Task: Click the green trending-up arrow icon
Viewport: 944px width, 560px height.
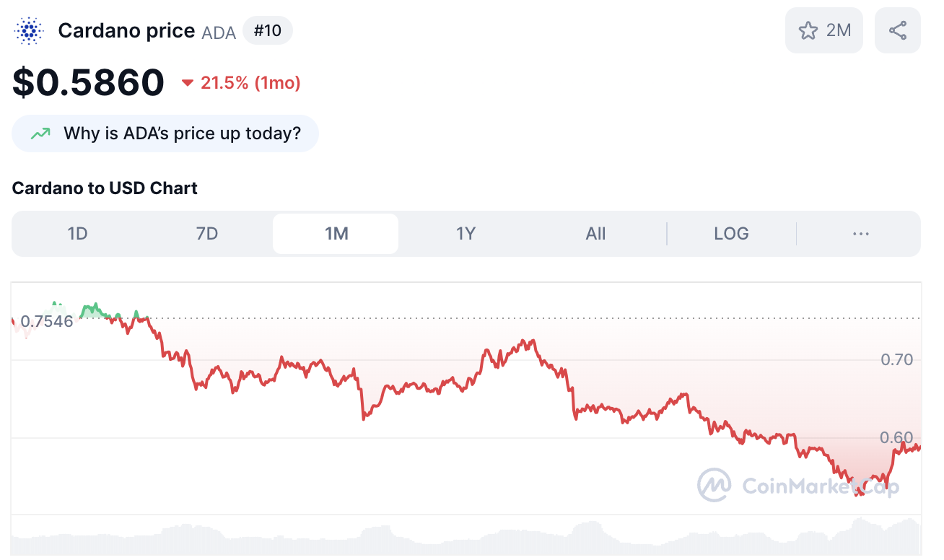Action: pyautogui.click(x=40, y=134)
